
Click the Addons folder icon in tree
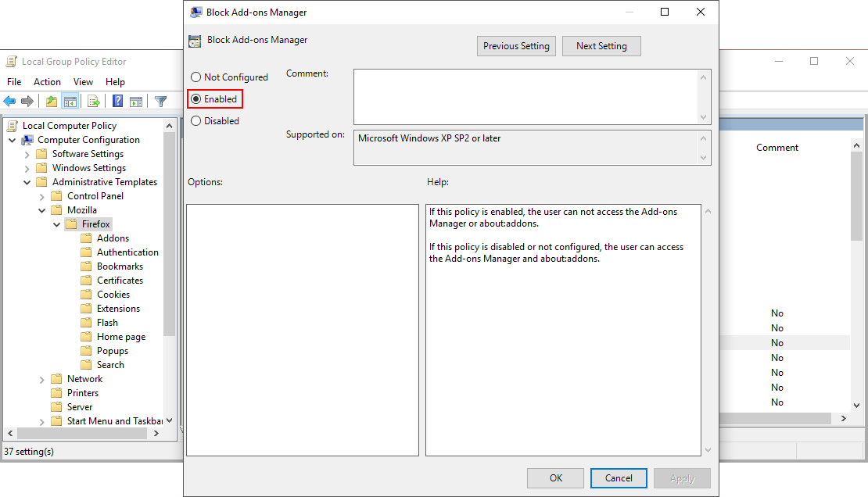coord(86,238)
